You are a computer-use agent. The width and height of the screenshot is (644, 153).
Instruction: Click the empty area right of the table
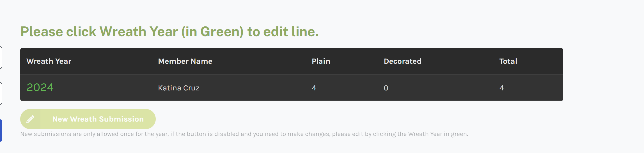603,74
